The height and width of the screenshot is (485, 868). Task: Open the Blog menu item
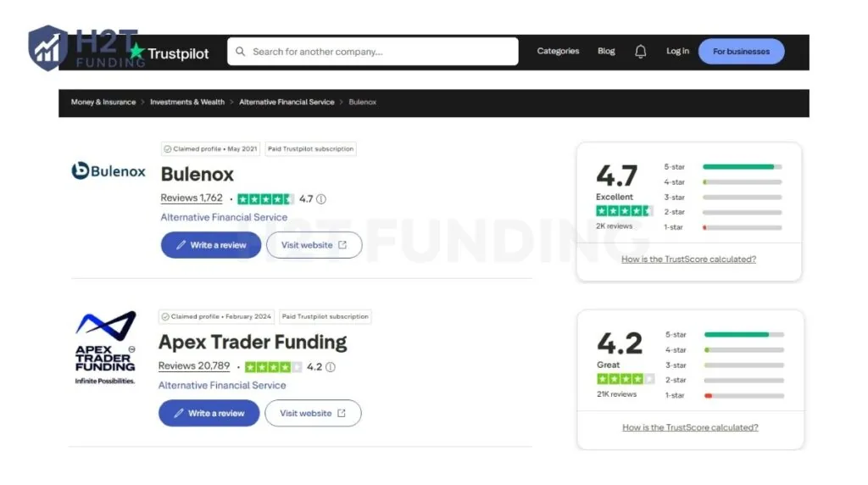(606, 51)
